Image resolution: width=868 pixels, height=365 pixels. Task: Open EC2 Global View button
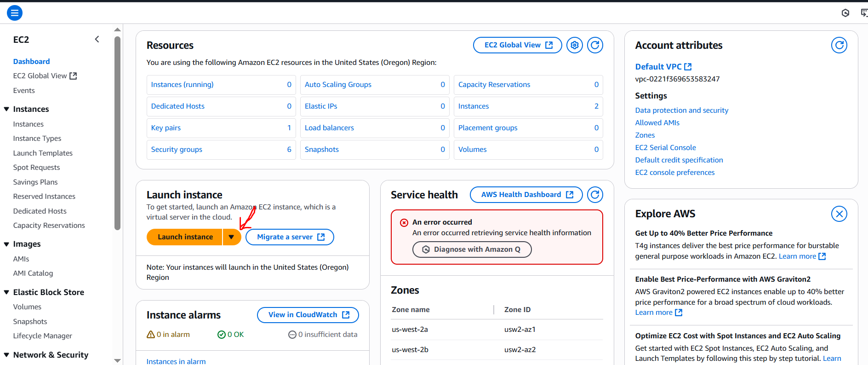click(x=517, y=45)
